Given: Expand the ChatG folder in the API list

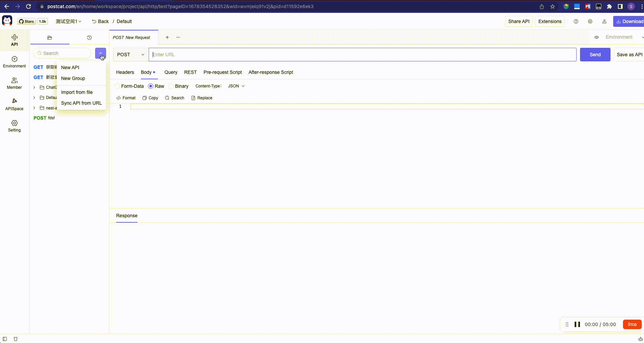Looking at the screenshot, I should pos(34,87).
